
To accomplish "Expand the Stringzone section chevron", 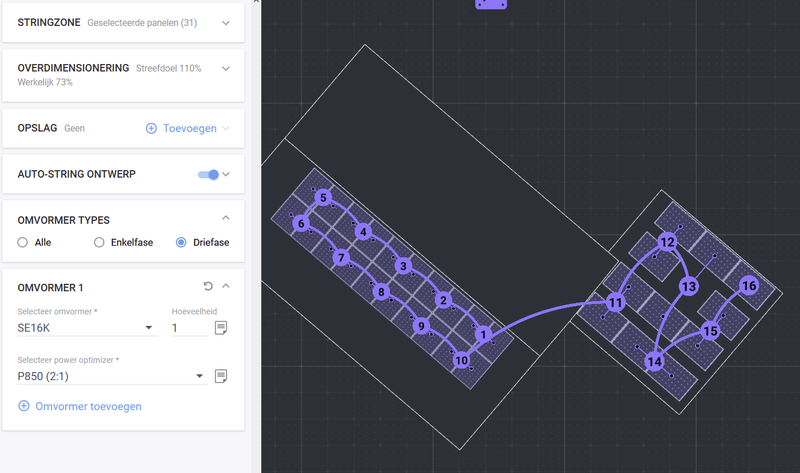I will 226,23.
